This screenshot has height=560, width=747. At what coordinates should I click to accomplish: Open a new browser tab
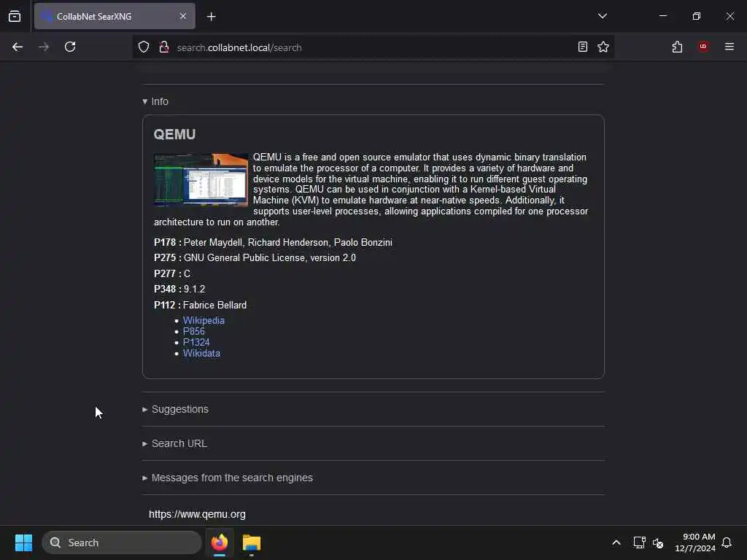pyautogui.click(x=211, y=17)
